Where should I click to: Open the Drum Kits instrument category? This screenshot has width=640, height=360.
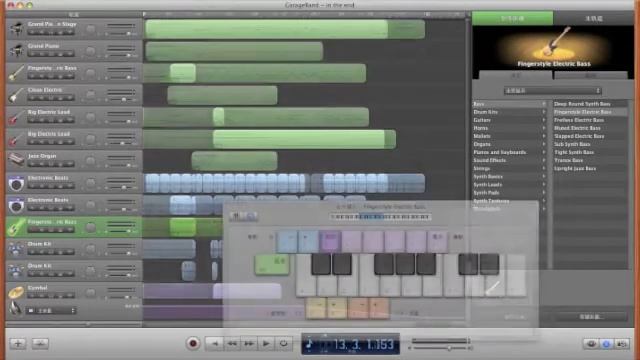(509, 112)
